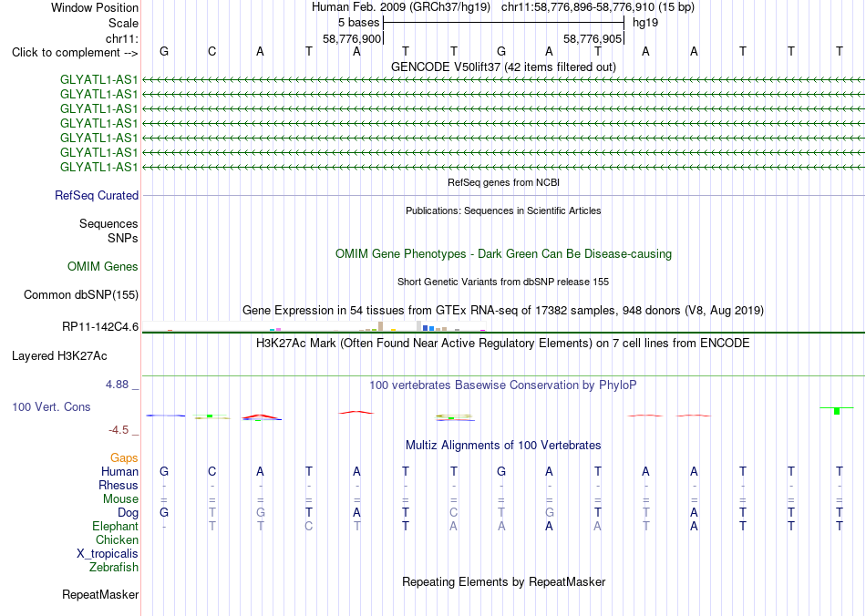Image resolution: width=866 pixels, height=616 pixels.
Task: Click the GTEx tissue expression bar chart
Action: point(314,326)
